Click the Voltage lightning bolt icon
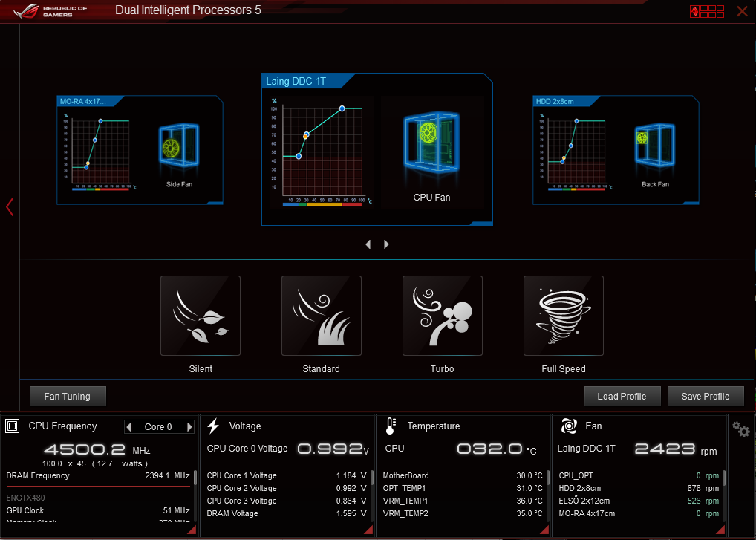 coord(213,426)
